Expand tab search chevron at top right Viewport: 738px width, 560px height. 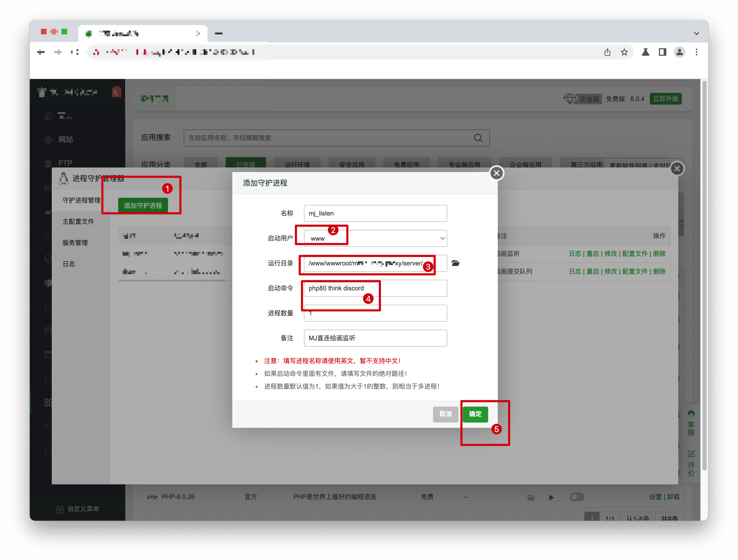tap(696, 33)
